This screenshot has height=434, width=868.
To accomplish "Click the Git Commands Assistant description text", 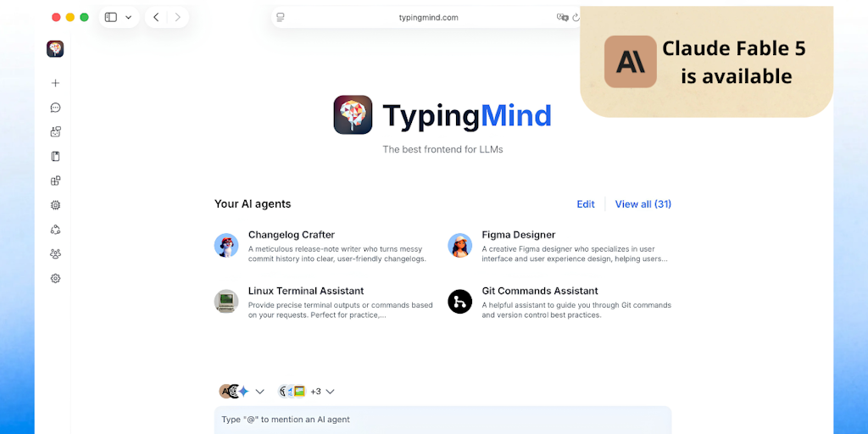I will (576, 310).
